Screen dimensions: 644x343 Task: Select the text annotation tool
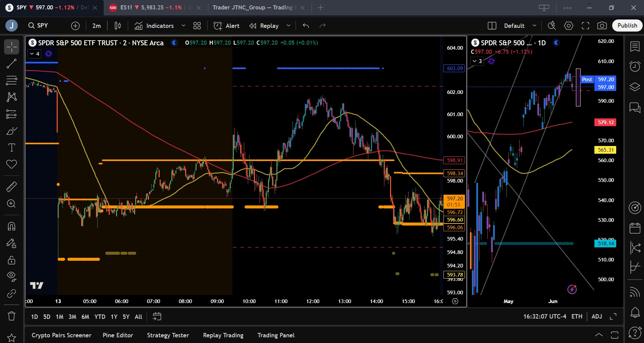click(x=11, y=147)
